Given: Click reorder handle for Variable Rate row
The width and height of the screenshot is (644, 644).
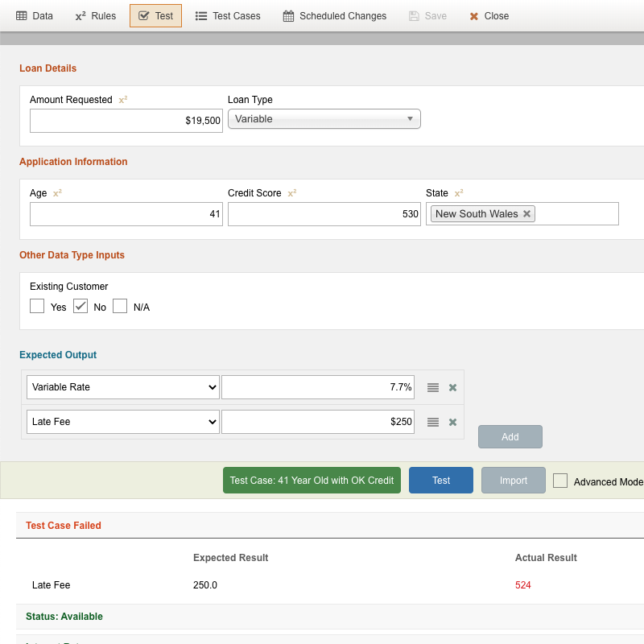Looking at the screenshot, I should click(x=433, y=387).
